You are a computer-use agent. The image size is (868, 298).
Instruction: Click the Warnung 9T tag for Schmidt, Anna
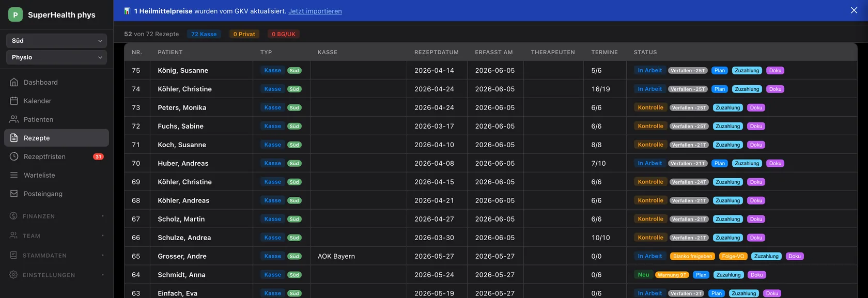point(672,275)
